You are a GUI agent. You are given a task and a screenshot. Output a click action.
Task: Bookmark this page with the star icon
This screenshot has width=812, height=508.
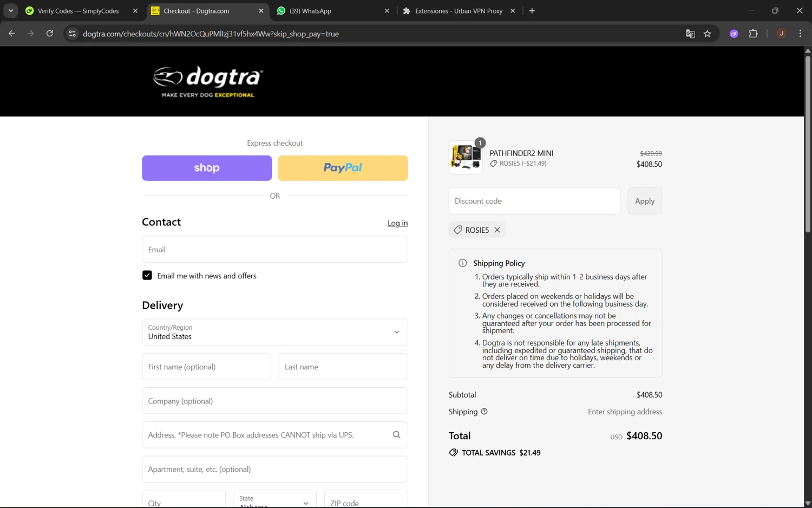click(x=707, y=34)
